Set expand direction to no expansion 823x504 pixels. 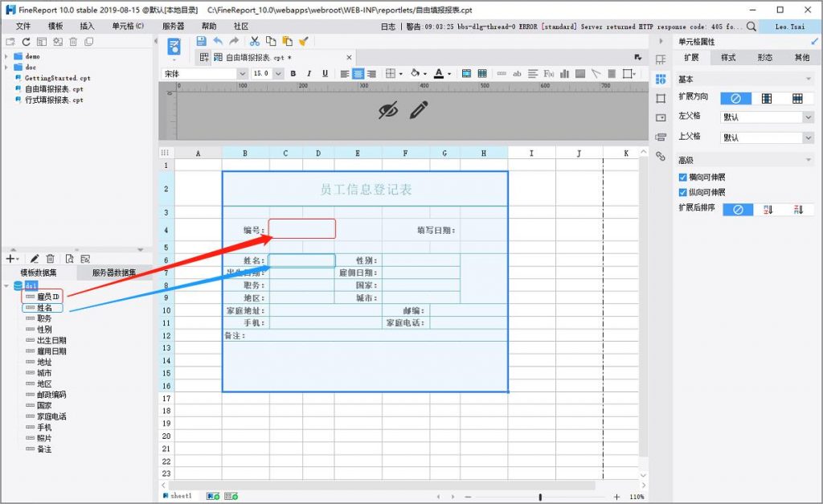pos(736,98)
